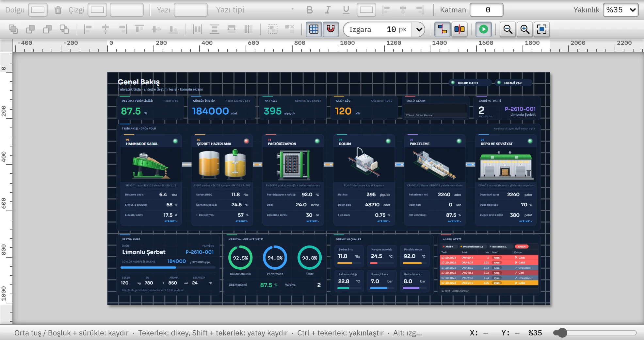This screenshot has width=644, height=340.
Task: Select the alarm row at 09:46:44
Action: point(489,258)
